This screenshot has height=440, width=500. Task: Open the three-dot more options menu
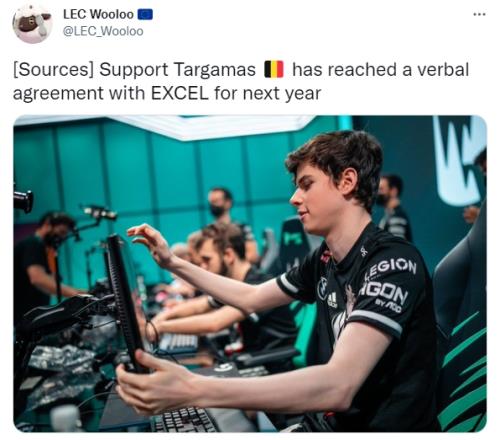pyautogui.click(x=479, y=14)
